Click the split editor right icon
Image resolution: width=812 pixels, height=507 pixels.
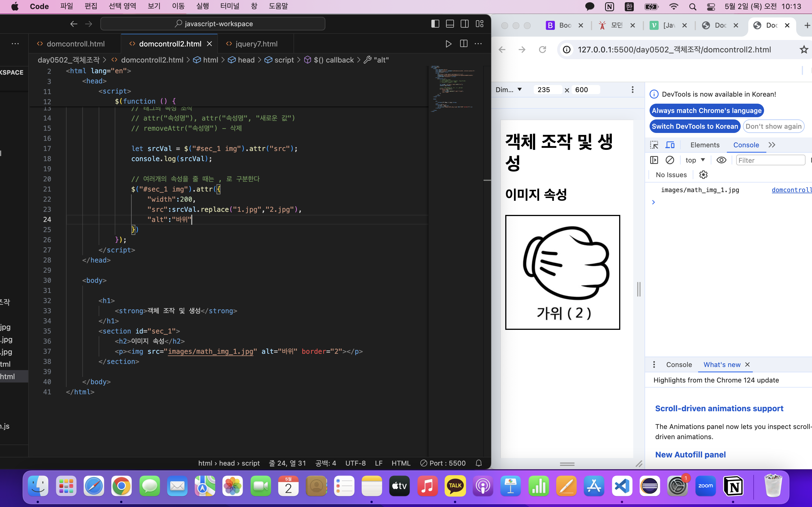464,44
